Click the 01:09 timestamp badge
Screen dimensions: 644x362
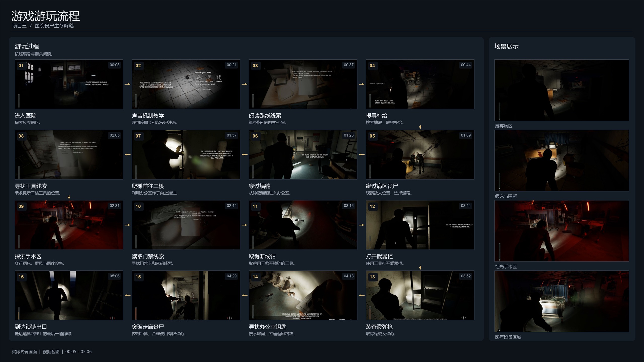pos(466,135)
